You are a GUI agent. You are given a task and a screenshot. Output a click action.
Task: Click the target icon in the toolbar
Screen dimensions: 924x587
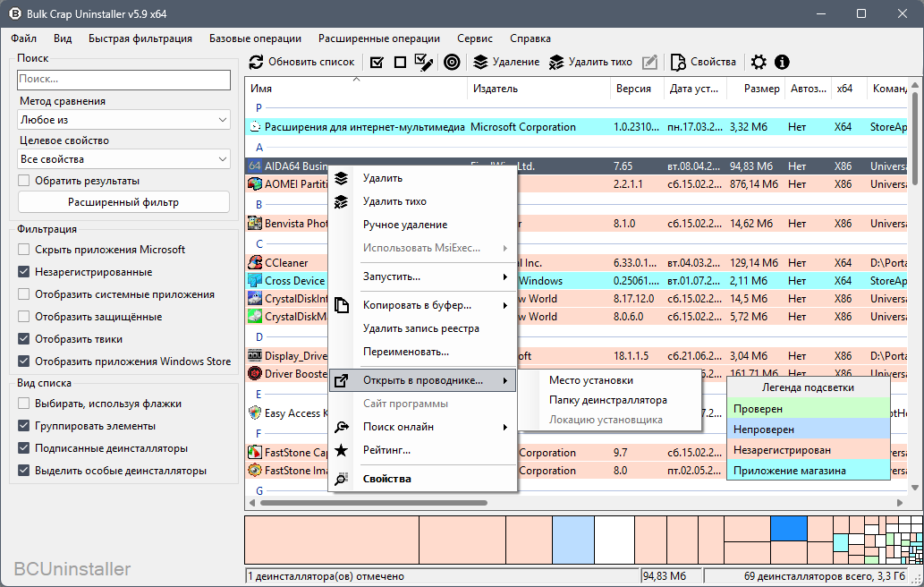[452, 62]
